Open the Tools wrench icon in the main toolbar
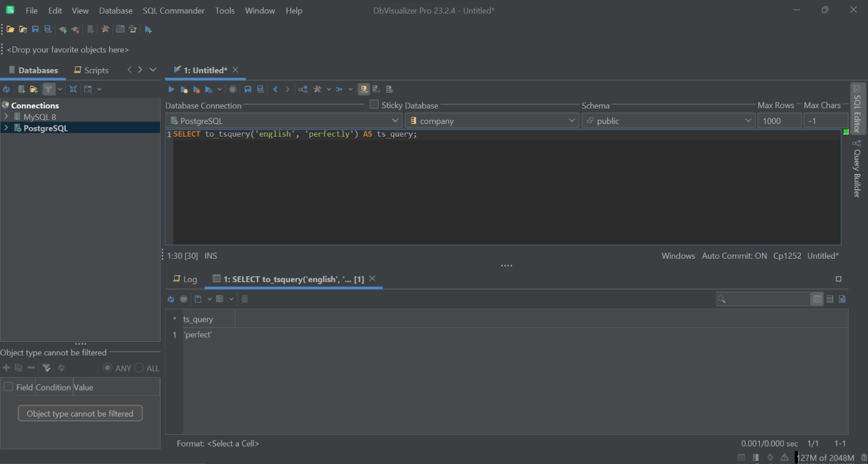Viewport: 868px width, 464px height. pos(105,29)
